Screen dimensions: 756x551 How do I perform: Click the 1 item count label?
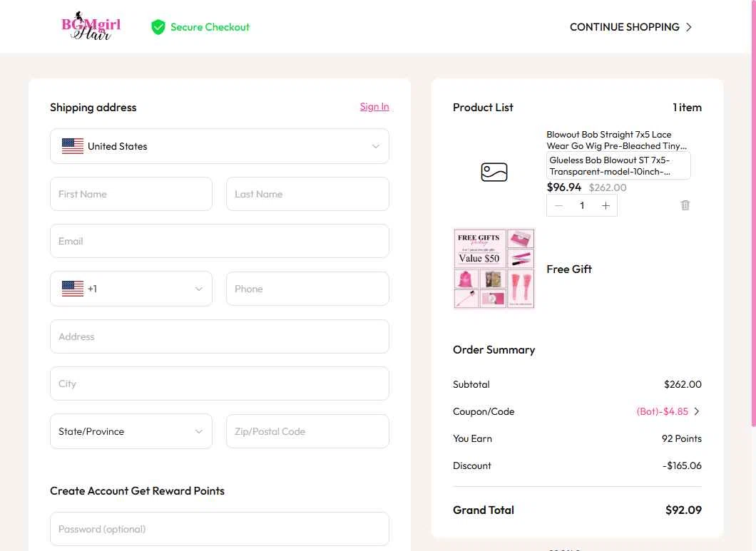point(687,108)
